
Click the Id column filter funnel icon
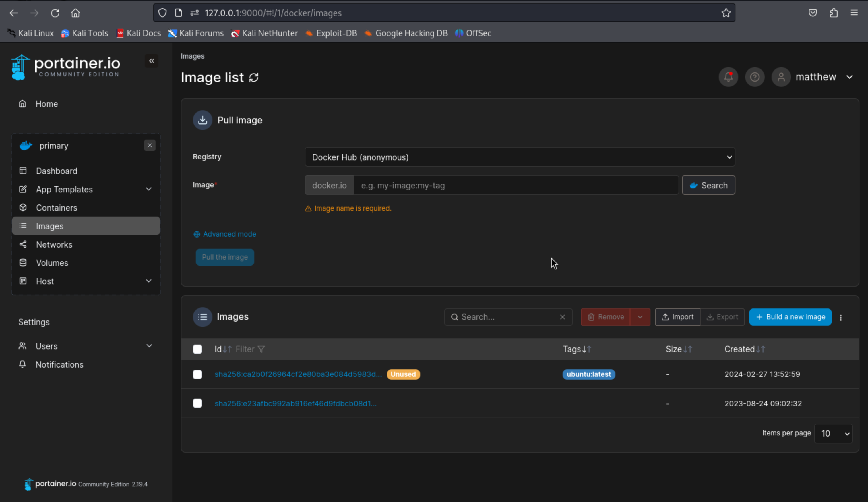click(x=261, y=349)
